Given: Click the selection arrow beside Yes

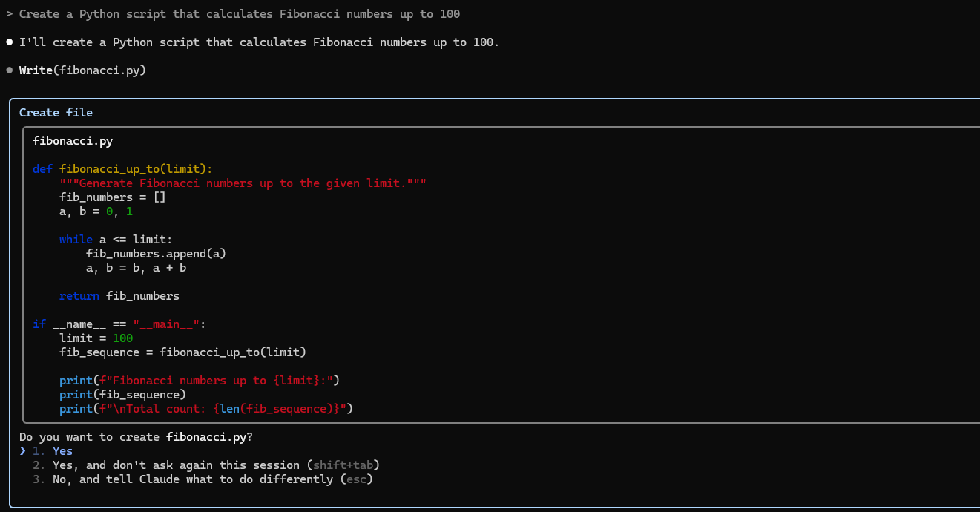Looking at the screenshot, I should tap(23, 451).
